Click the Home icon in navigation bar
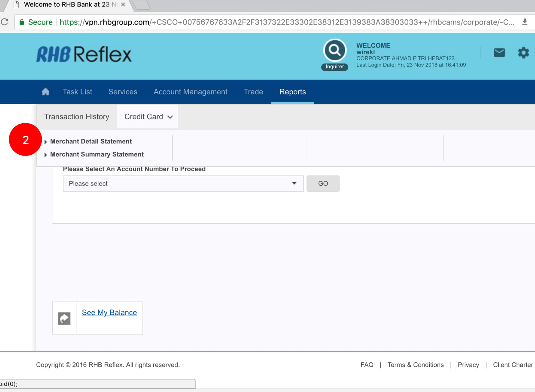 click(x=45, y=92)
